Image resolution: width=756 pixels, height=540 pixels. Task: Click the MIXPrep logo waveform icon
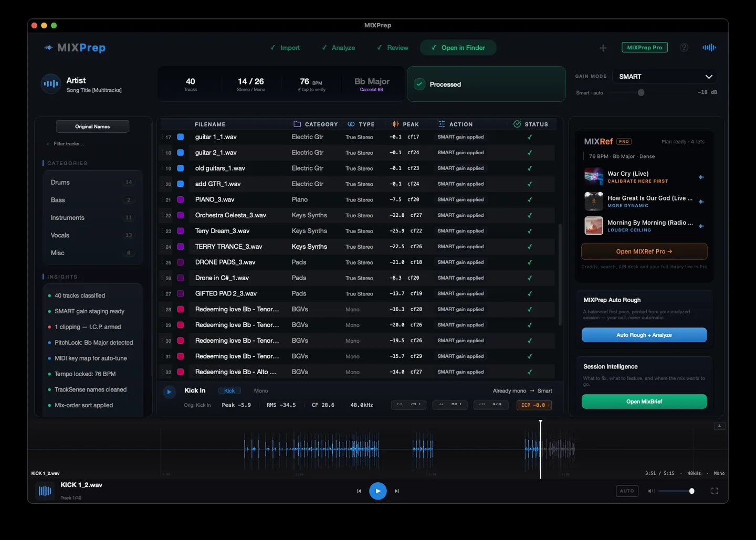(x=48, y=48)
